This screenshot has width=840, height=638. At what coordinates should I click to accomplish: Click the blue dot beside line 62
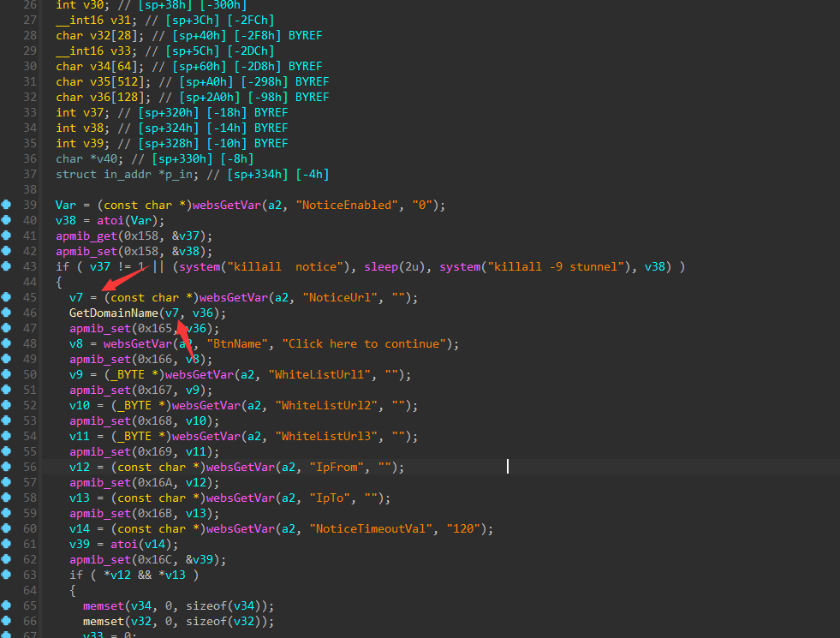[6, 559]
